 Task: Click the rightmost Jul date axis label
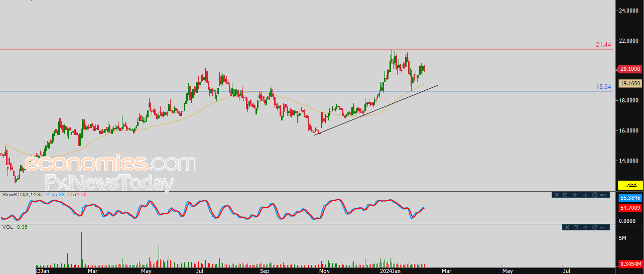[x=566, y=271]
